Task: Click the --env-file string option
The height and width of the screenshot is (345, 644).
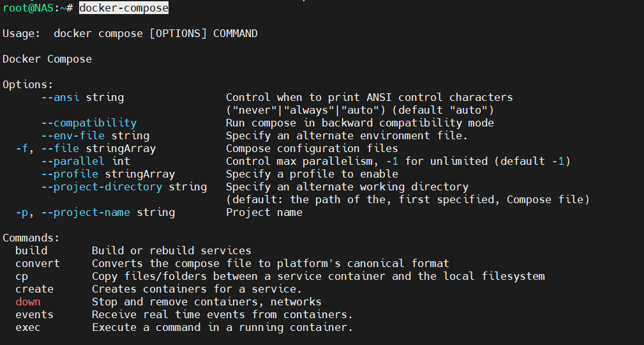Action: point(95,135)
